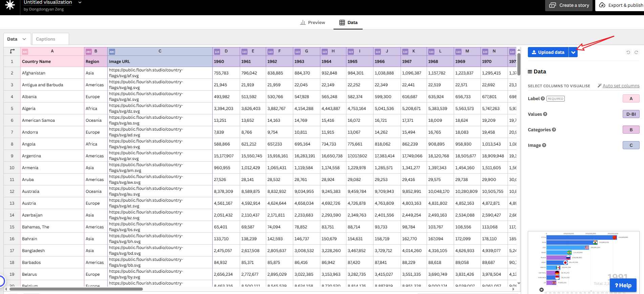Click the transpose icon in the table corner
644x294 pixels.
click(x=12, y=51)
